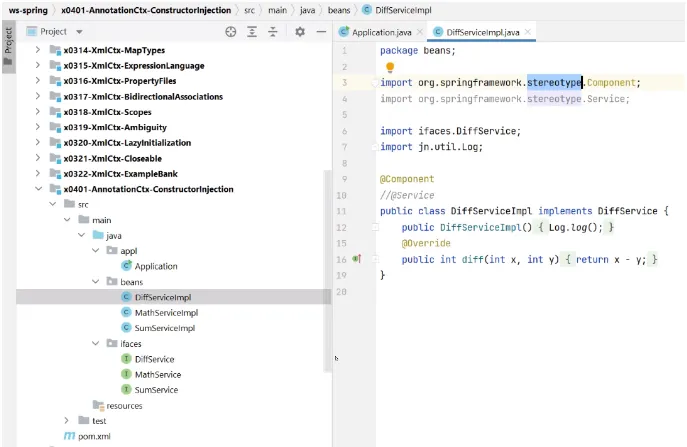Image resolution: width=687 pixels, height=447 pixels.
Task: Click the locate/select opened file target icon
Action: tap(231, 32)
